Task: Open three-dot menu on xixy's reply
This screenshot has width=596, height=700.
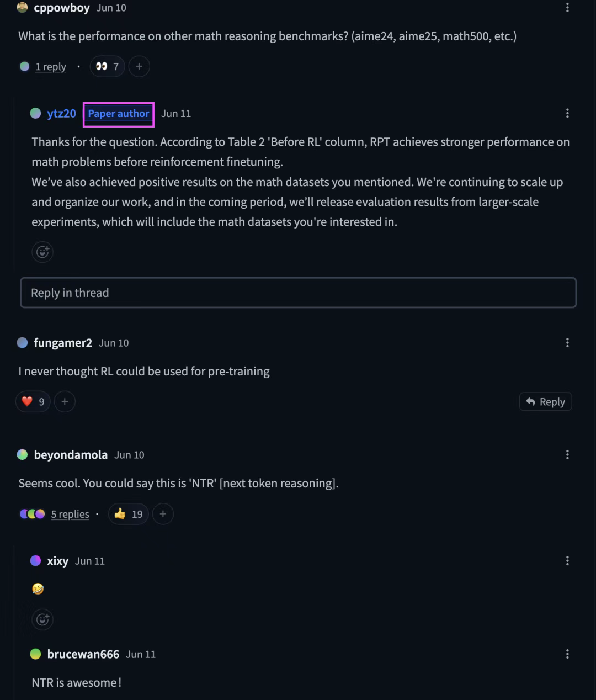Action: (567, 561)
